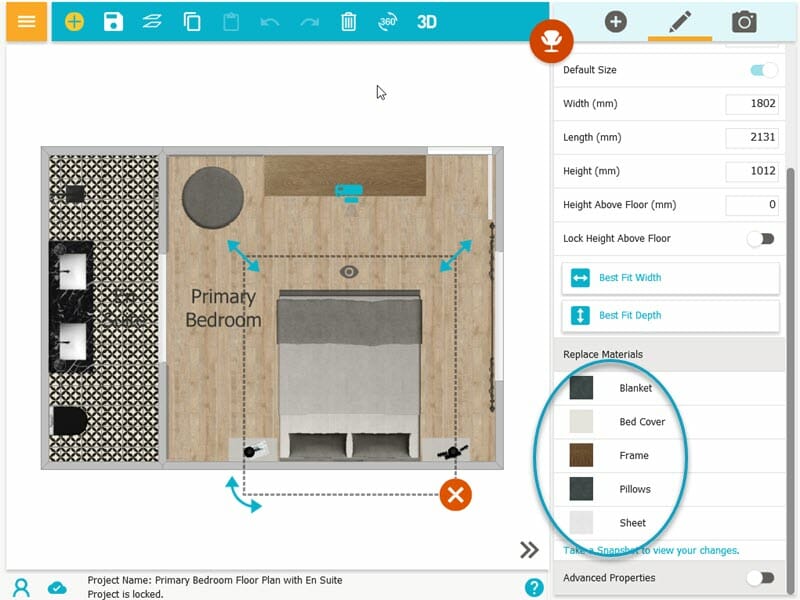This screenshot has width=800, height=600.
Task: Delete the selected bed item
Action: pyautogui.click(x=348, y=21)
